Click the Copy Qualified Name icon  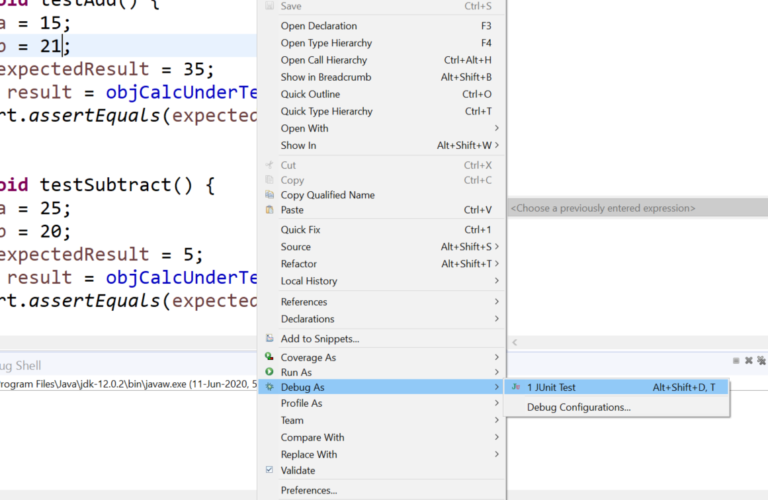coord(269,195)
